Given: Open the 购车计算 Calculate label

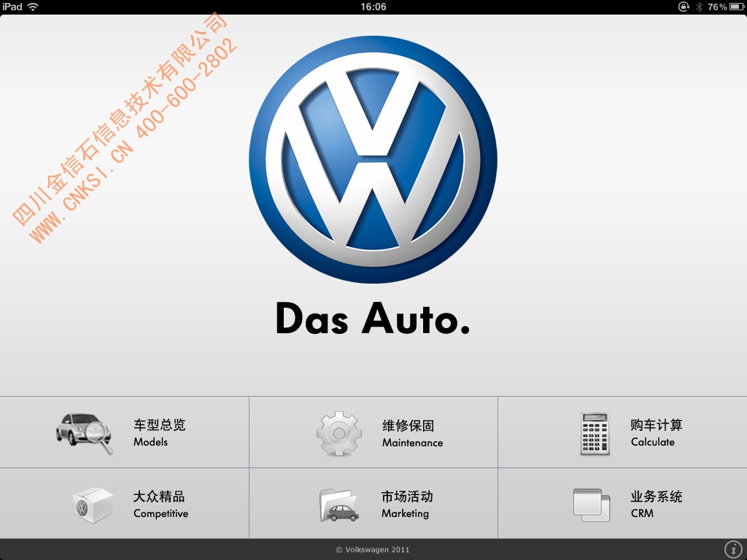Looking at the screenshot, I should pyautogui.click(x=657, y=432).
